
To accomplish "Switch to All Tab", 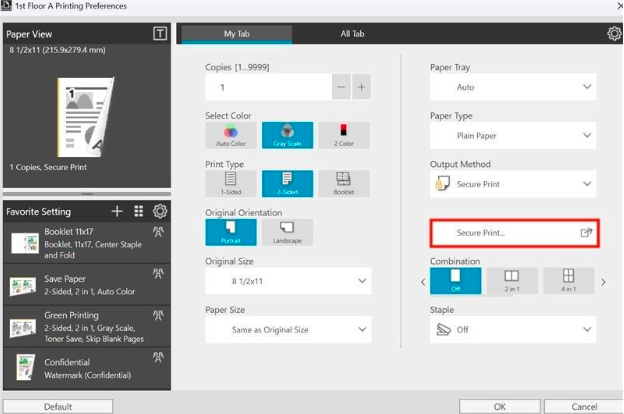I will (x=352, y=34).
